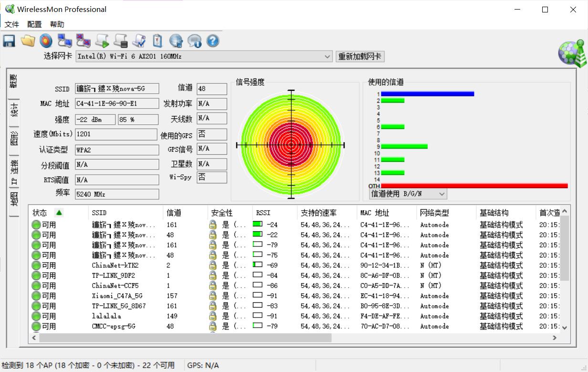The image size is (588, 372).
Task: Click the connected computers toolbar icon
Action: pos(64,41)
